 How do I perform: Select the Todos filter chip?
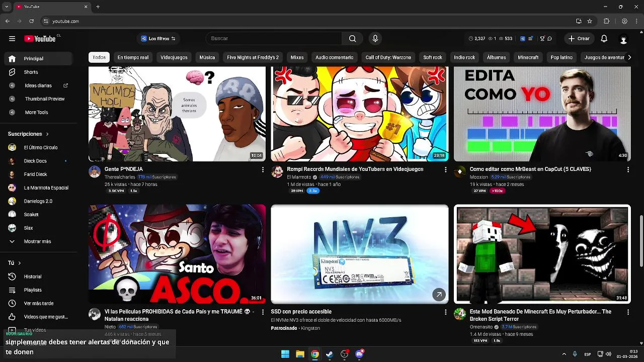tap(99, 57)
